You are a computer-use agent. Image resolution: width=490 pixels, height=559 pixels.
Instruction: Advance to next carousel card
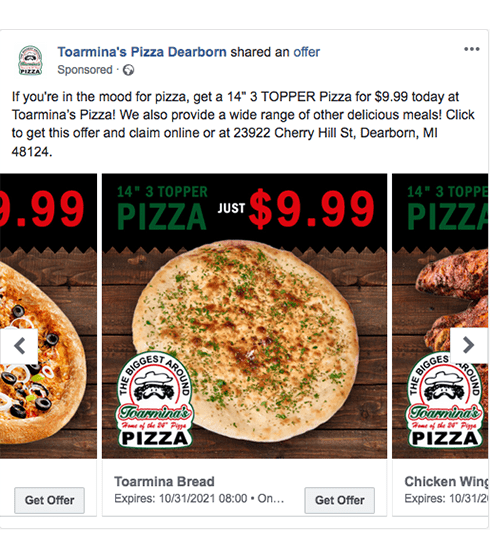point(469,345)
